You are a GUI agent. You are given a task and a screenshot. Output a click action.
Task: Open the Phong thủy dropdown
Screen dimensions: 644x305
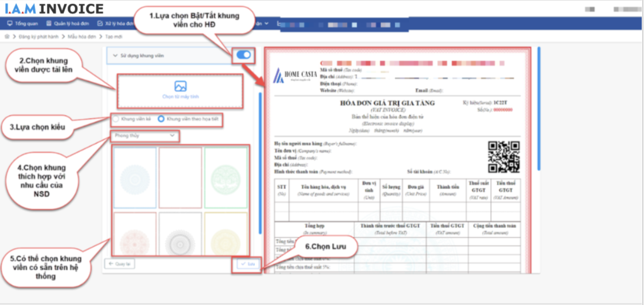(x=145, y=136)
